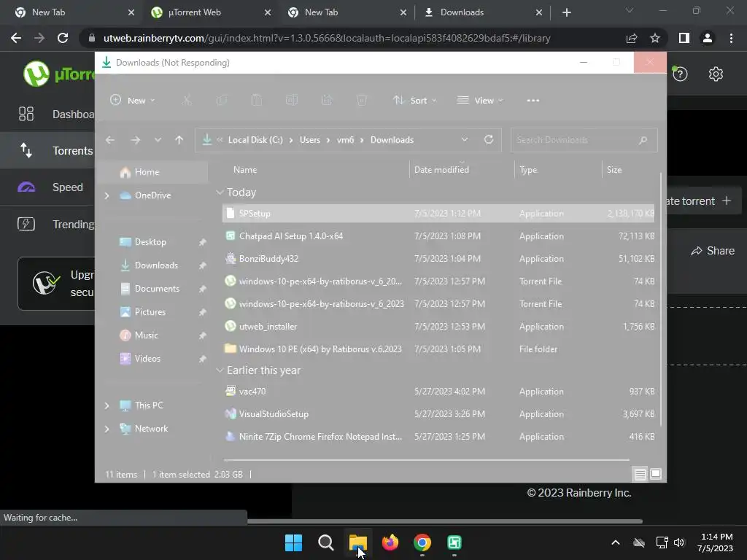
Task: Reload the Chrome page
Action: pyautogui.click(x=63, y=38)
